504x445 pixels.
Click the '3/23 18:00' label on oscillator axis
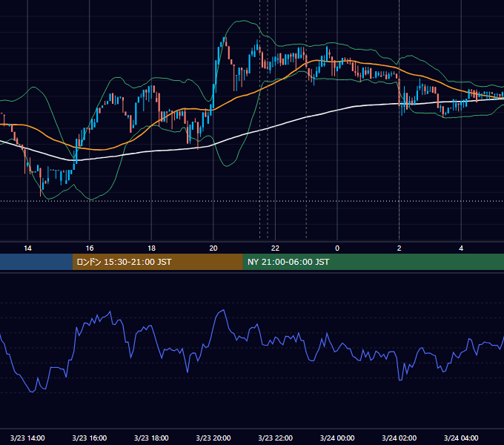pyautogui.click(x=151, y=438)
